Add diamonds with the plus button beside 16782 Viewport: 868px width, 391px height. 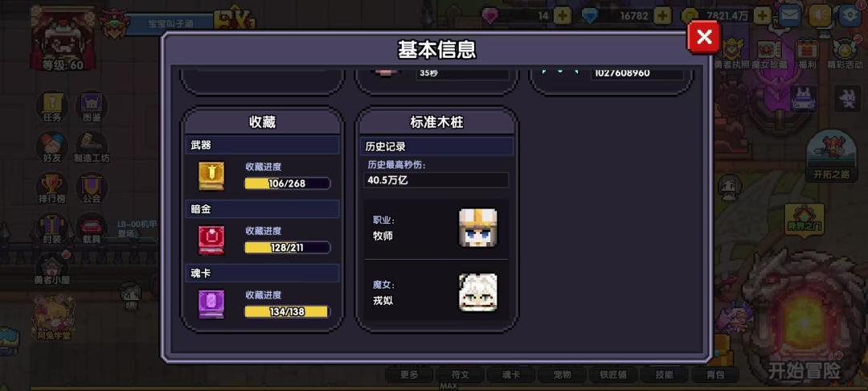[x=662, y=15]
